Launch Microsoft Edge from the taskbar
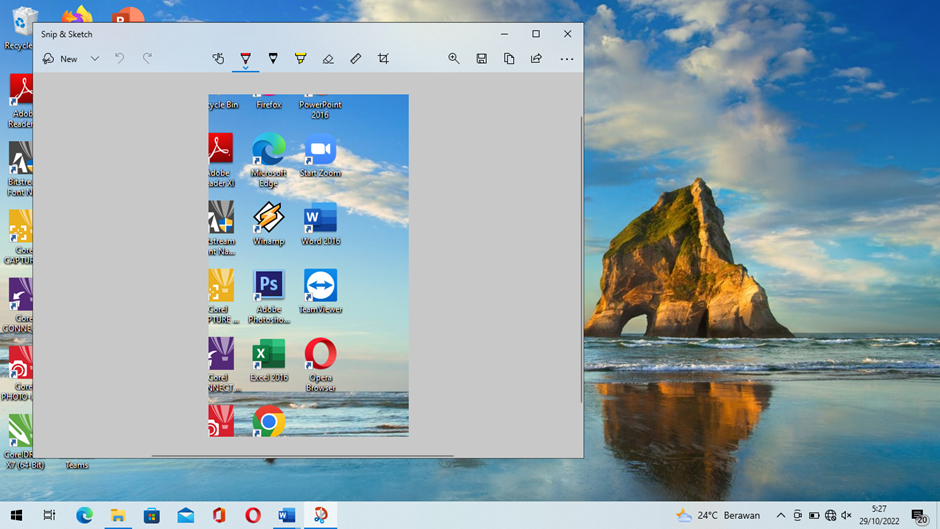This screenshot has width=940, height=529. tap(84, 515)
